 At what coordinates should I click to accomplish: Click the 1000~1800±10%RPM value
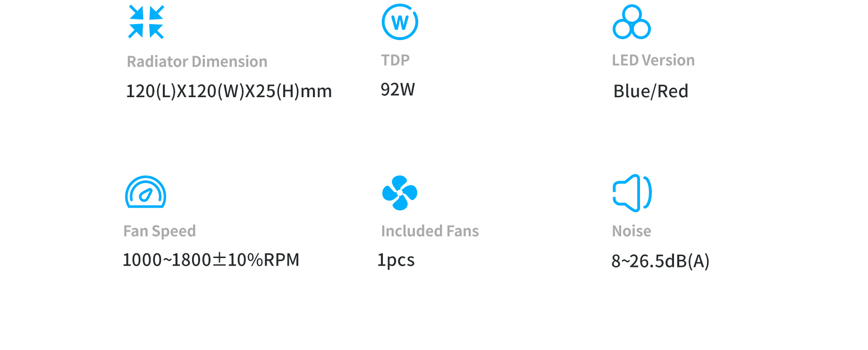211,260
